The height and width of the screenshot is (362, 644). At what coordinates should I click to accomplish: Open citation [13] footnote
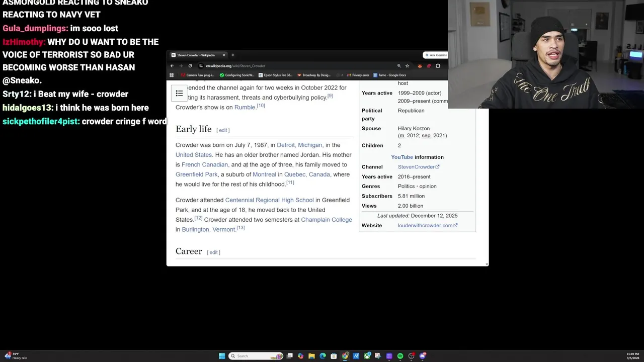tap(240, 228)
